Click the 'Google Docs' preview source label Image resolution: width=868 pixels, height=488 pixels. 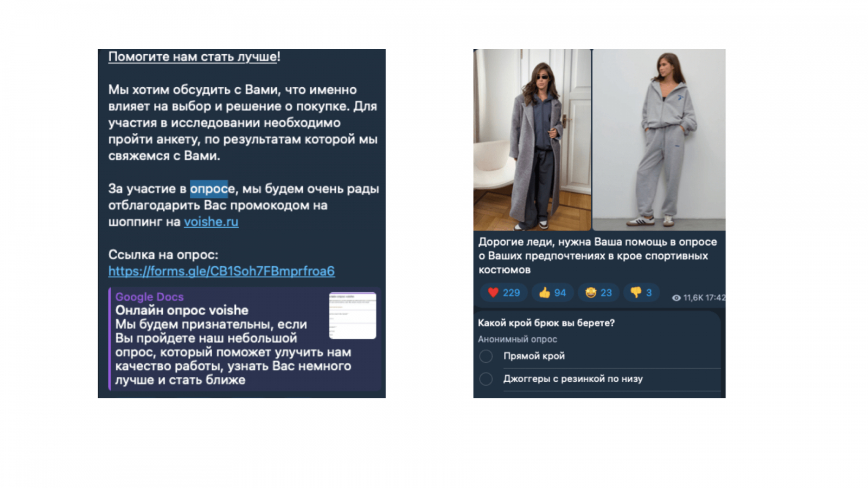point(149,297)
